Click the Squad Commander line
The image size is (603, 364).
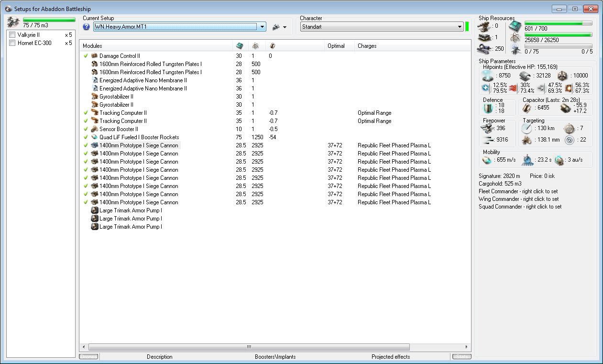(x=520, y=207)
